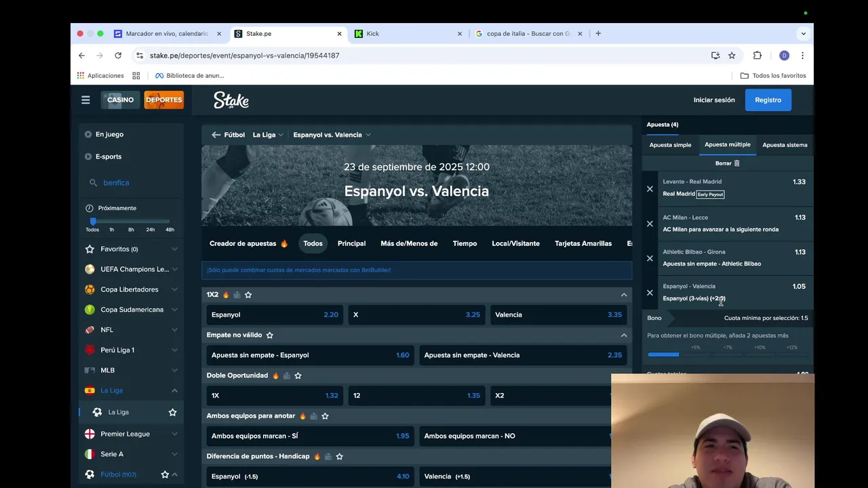The width and height of the screenshot is (868, 488).
Task: Collapse the La Liga sidebar section
Action: 174,390
